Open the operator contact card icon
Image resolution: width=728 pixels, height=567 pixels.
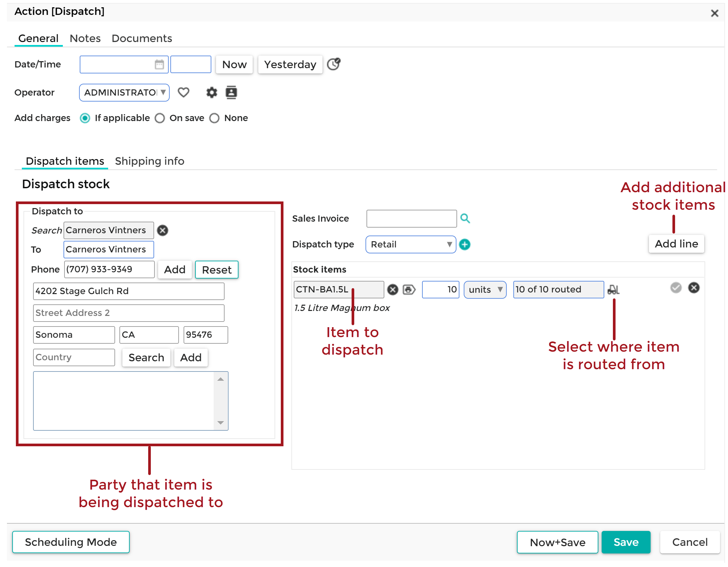pyautogui.click(x=231, y=92)
